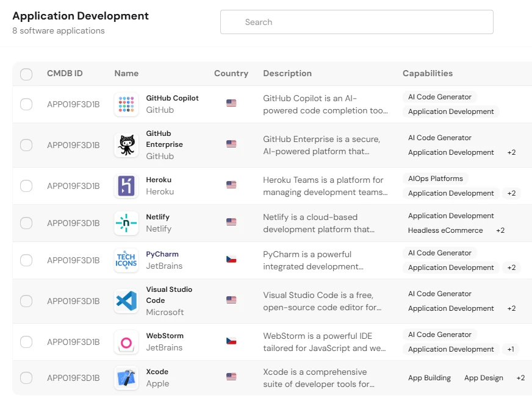Viewport: 532px width, 415px height.
Task: Click the Apple vendor label
Action: (157, 383)
